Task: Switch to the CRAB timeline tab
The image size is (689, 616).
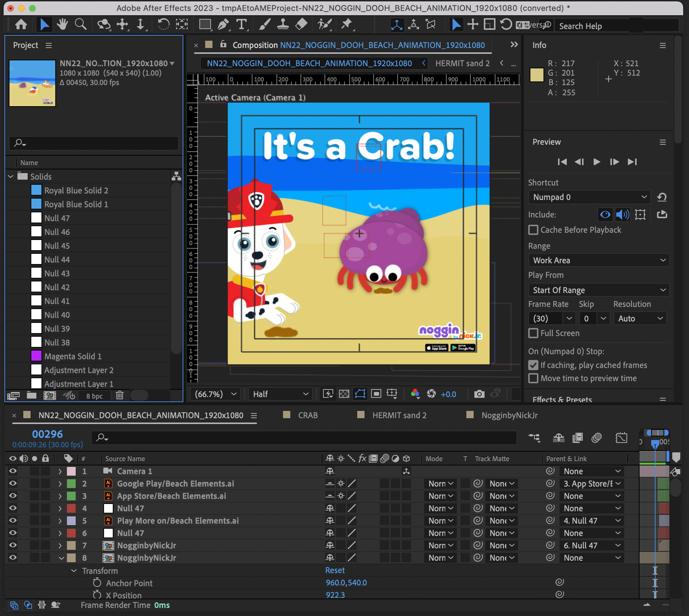Action: (308, 415)
